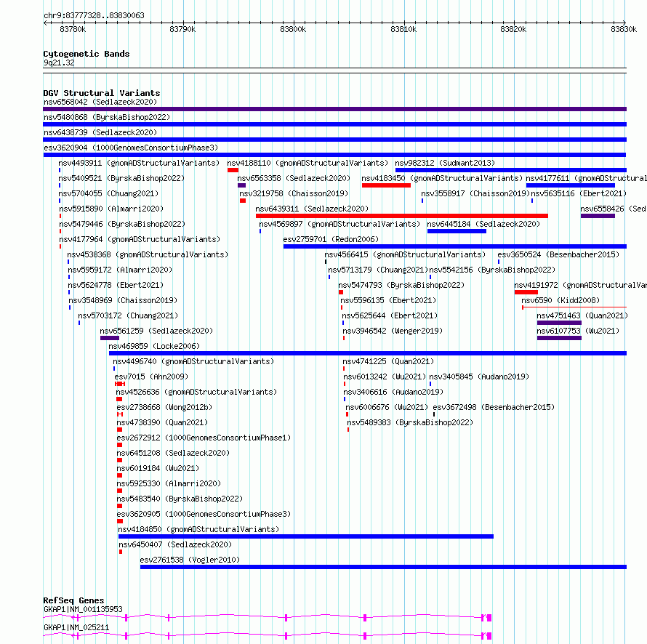
Task: Select the nsv982312 (Sudmant2013) variant label
Action: point(445,163)
